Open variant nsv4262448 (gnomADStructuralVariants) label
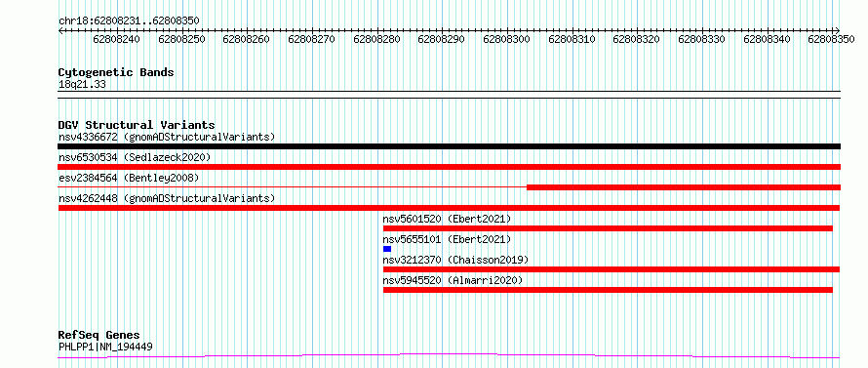This screenshot has height=368, width=868. pos(167,198)
